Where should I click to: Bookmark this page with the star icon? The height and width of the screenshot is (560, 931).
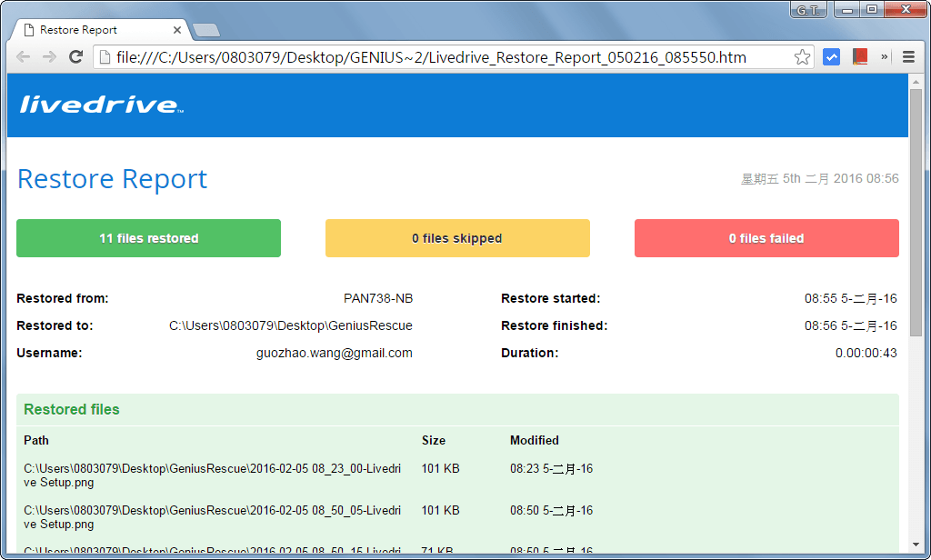coord(802,57)
